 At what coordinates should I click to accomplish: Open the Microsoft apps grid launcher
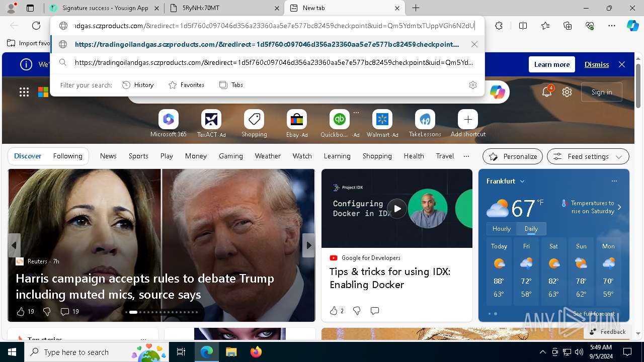(x=24, y=92)
